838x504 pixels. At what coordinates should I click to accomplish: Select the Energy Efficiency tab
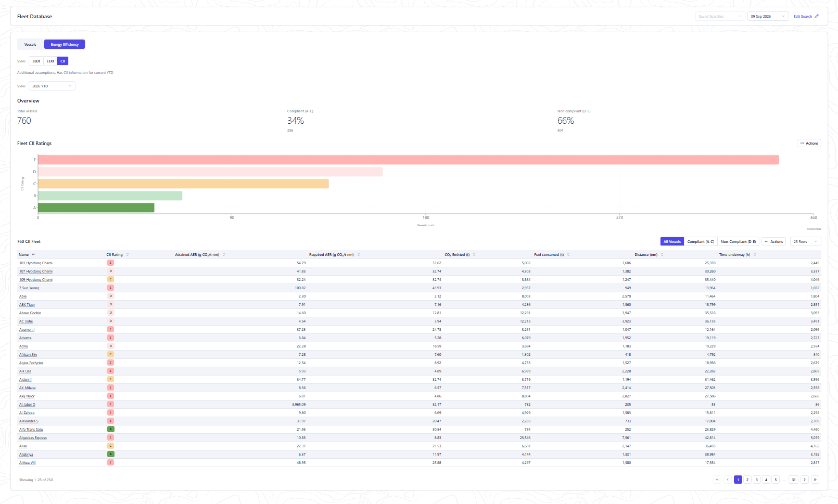point(65,44)
